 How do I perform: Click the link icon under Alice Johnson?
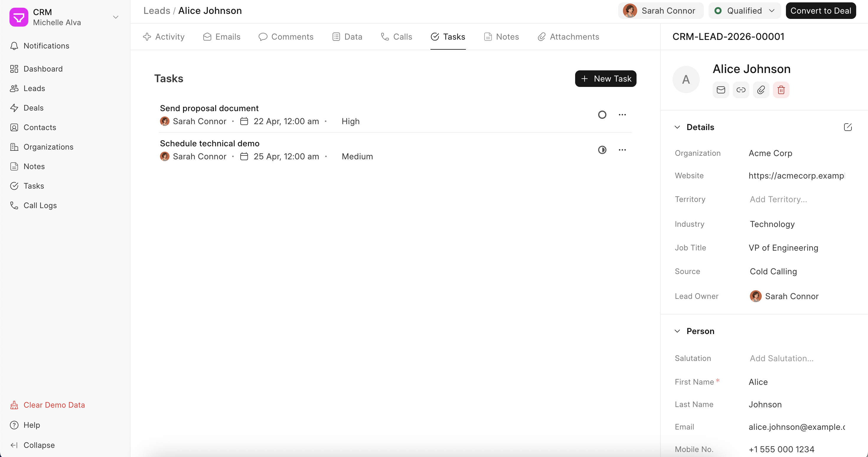click(741, 90)
